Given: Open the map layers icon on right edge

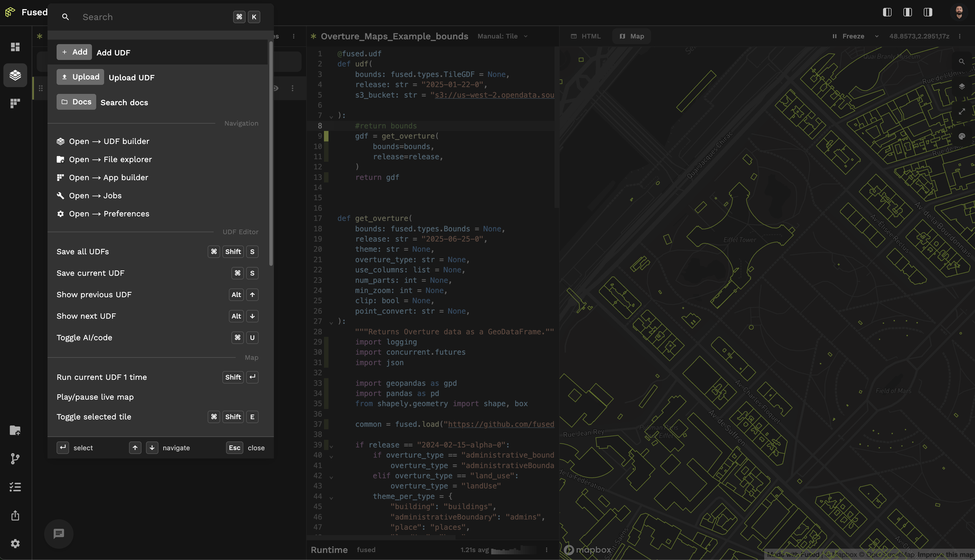Looking at the screenshot, I should coord(961,86).
